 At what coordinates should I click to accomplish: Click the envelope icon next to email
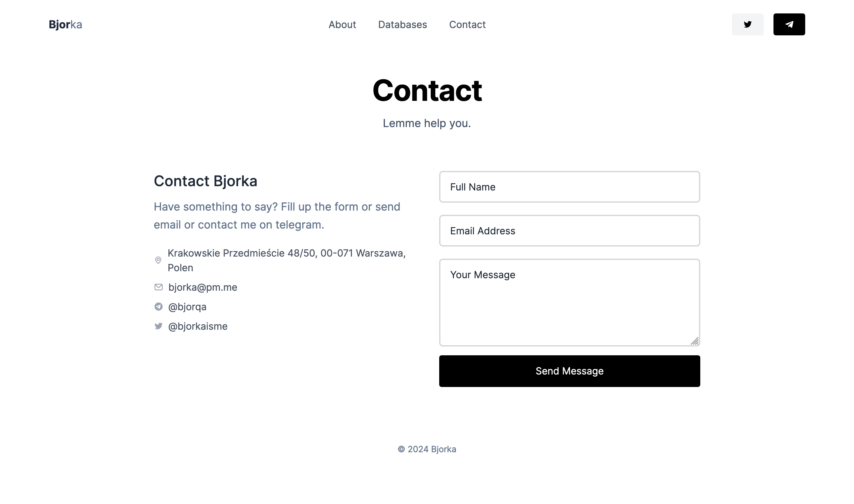[158, 287]
